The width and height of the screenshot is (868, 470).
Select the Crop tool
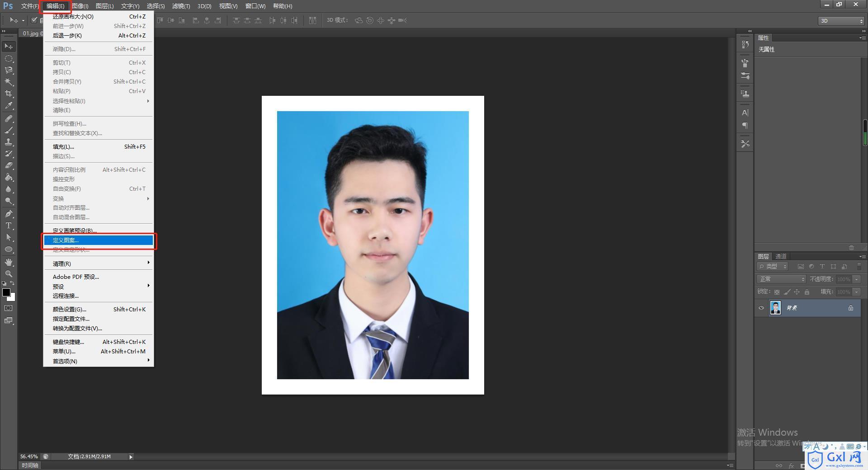9,94
